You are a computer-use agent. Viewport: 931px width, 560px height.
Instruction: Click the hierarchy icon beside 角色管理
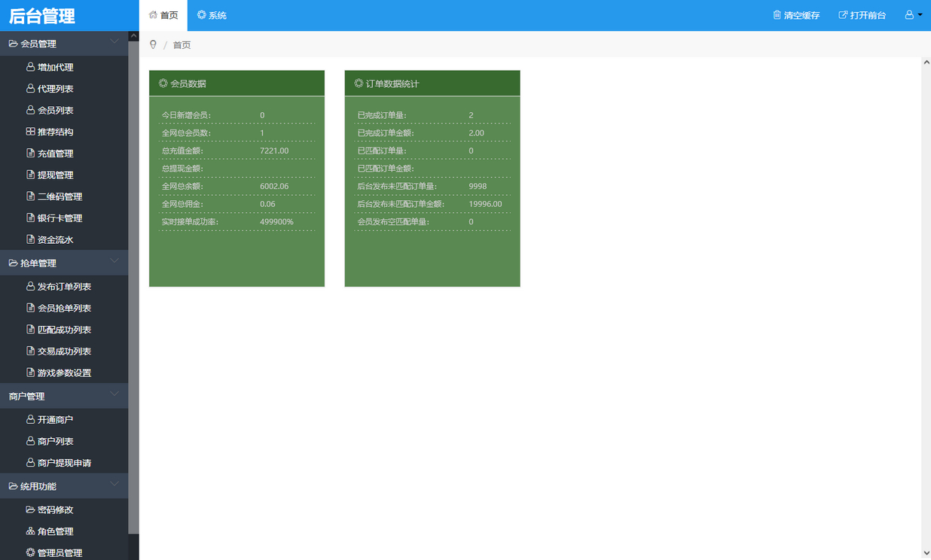30,531
